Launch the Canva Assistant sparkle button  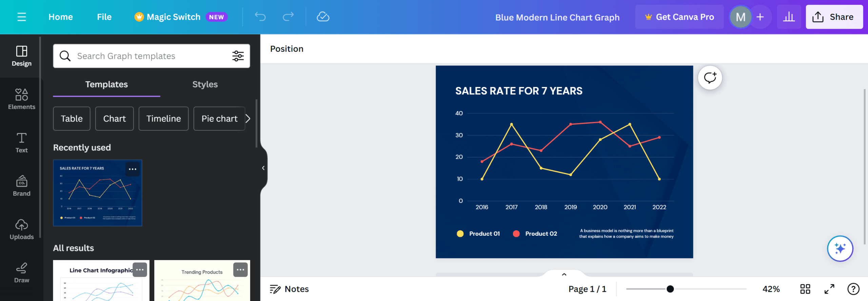pyautogui.click(x=840, y=249)
